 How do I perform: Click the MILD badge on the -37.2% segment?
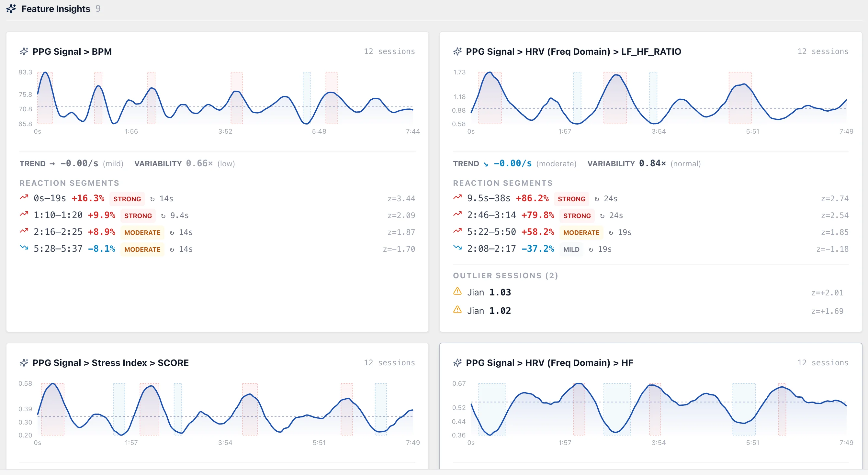[571, 249]
